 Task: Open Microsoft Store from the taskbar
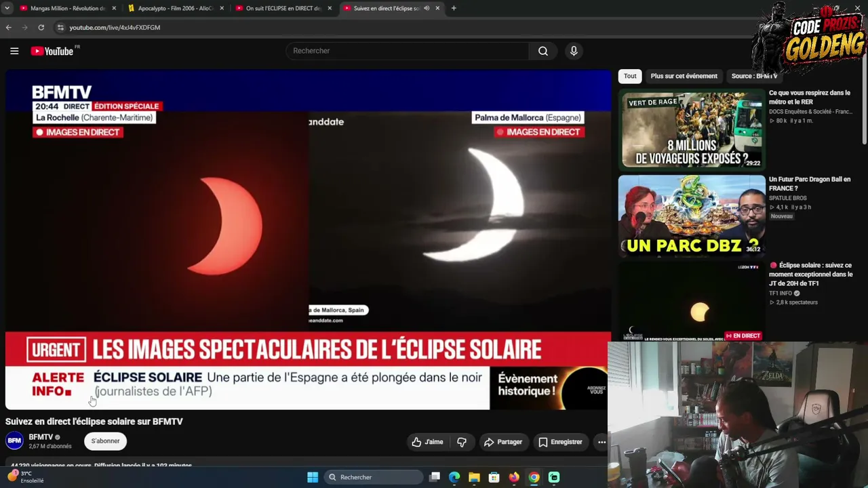click(494, 477)
